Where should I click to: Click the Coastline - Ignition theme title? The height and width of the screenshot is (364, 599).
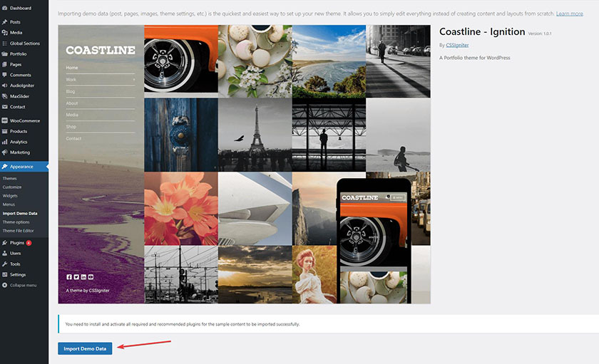(x=482, y=31)
